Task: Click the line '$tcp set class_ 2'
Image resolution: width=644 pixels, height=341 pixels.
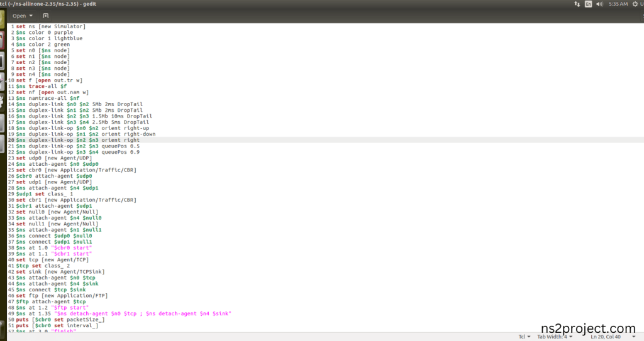Action: pos(43,266)
